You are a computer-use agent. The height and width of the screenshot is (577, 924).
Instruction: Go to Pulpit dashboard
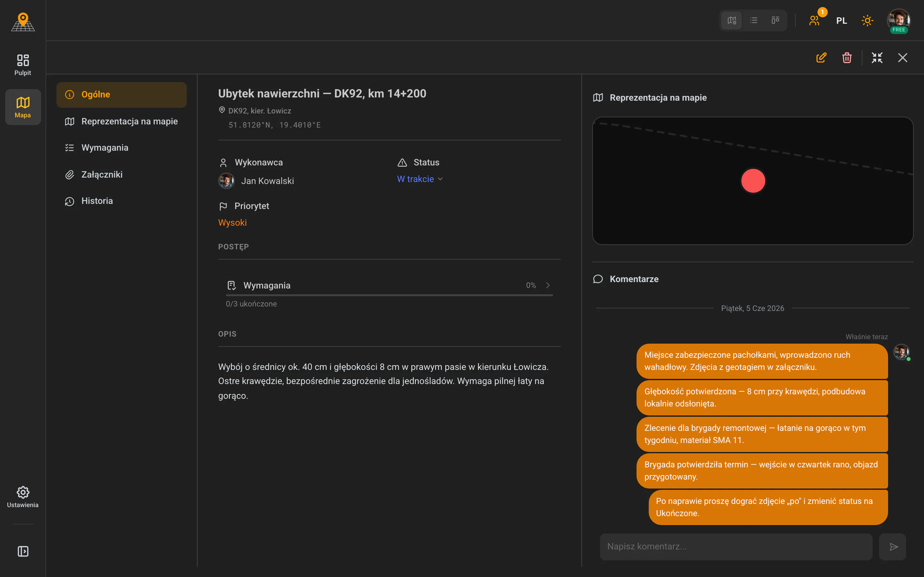click(23, 65)
